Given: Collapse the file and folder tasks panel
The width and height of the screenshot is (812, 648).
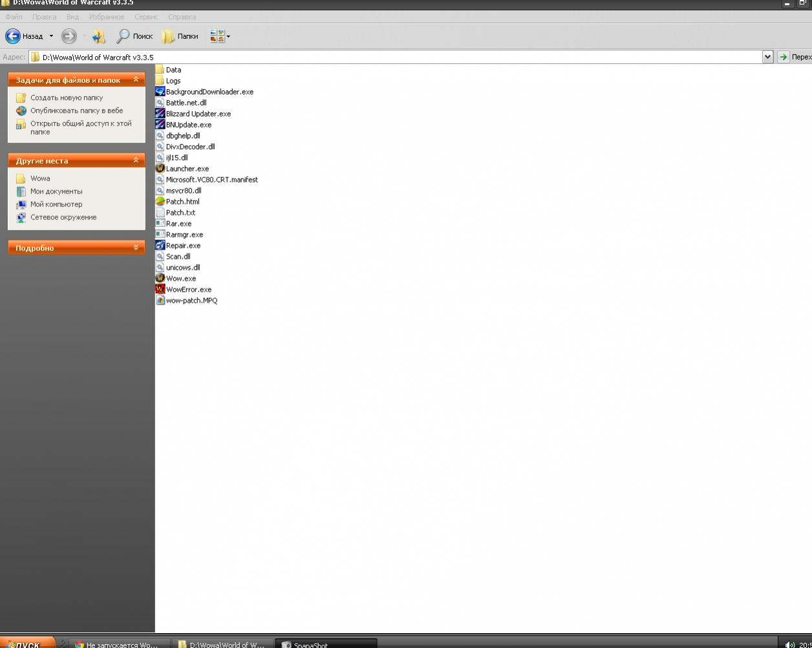Looking at the screenshot, I should (x=136, y=80).
